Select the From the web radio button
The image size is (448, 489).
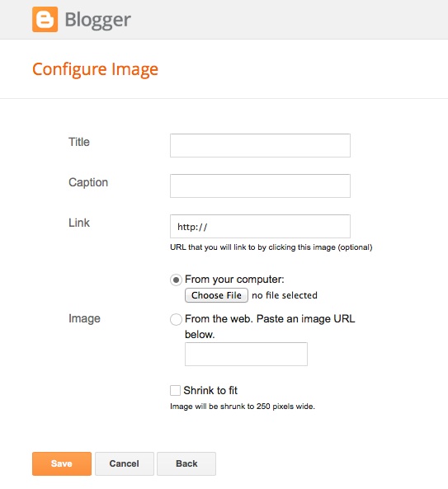click(176, 319)
